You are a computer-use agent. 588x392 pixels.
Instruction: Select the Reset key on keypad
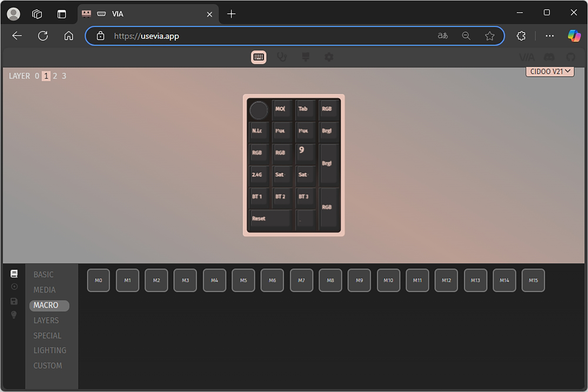click(270, 219)
